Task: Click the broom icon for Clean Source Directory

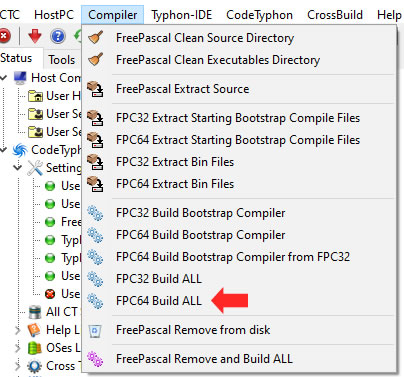Action: [x=95, y=38]
